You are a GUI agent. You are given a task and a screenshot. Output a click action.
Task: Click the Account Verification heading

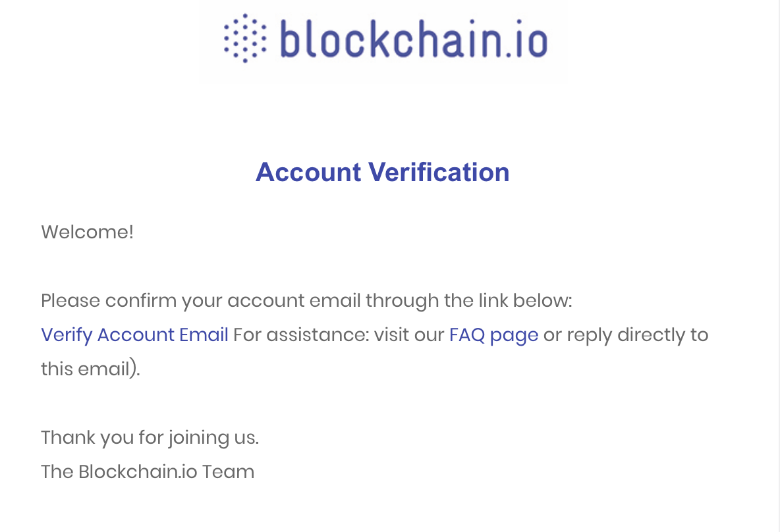(x=383, y=172)
